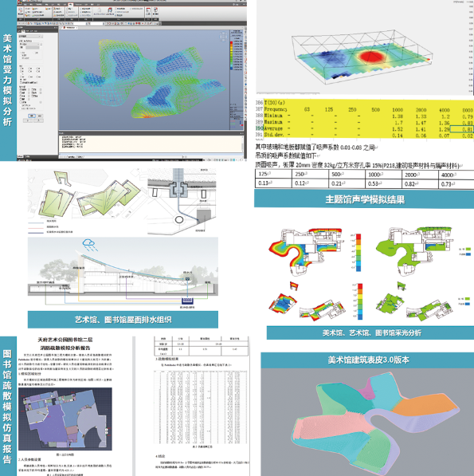The width and height of the screenshot is (474, 476).
Task: Click the red-topped page icon in the ribbon
Action: [x=148, y=10]
